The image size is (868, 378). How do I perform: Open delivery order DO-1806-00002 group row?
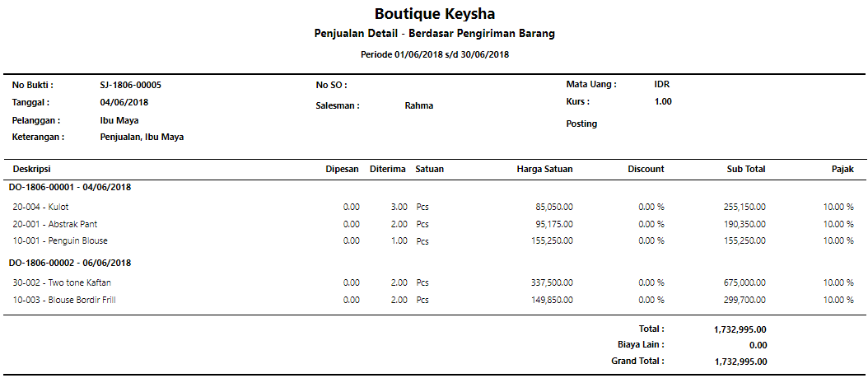(69, 263)
